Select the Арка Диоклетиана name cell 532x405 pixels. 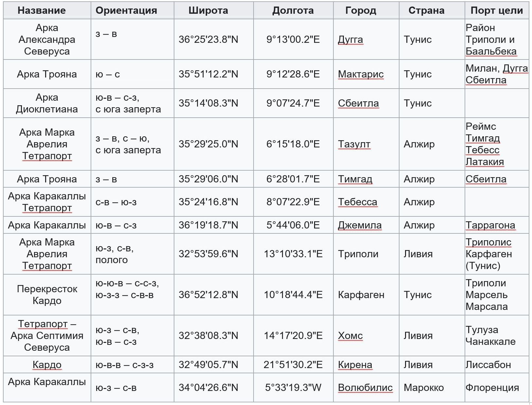pos(47,103)
